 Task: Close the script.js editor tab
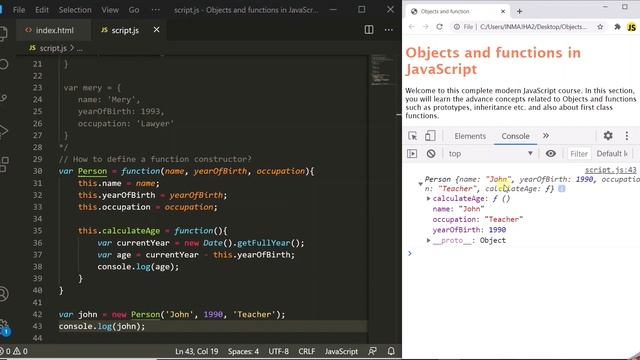(156, 30)
